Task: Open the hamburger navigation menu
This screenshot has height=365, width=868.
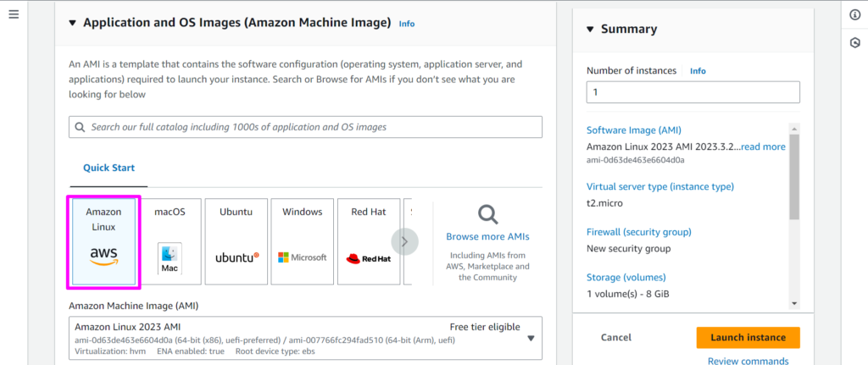Action: (x=14, y=15)
